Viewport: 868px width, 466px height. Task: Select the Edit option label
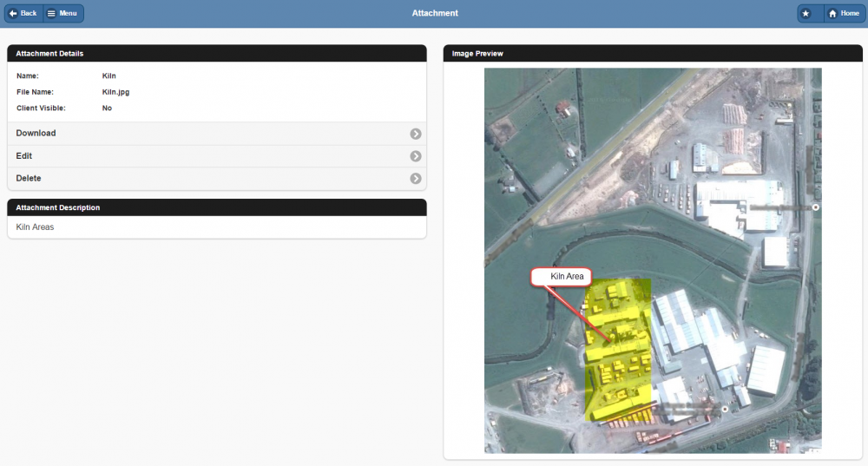click(24, 156)
